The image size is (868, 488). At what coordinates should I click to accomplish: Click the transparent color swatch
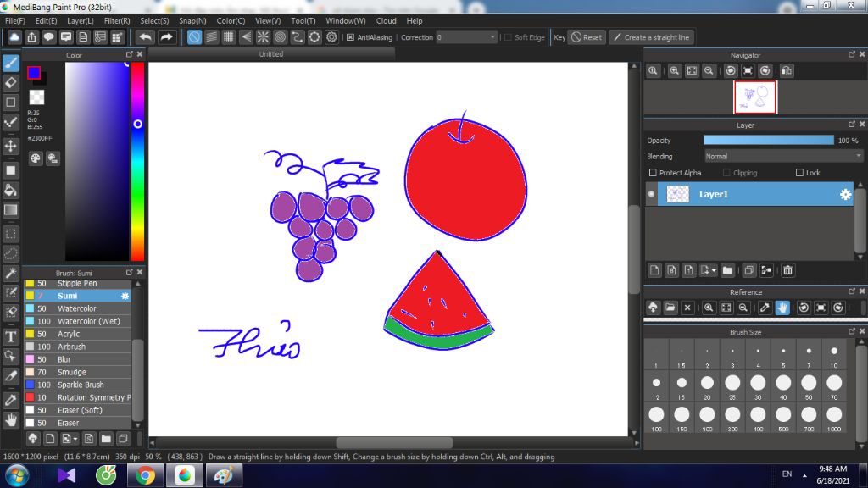36,97
